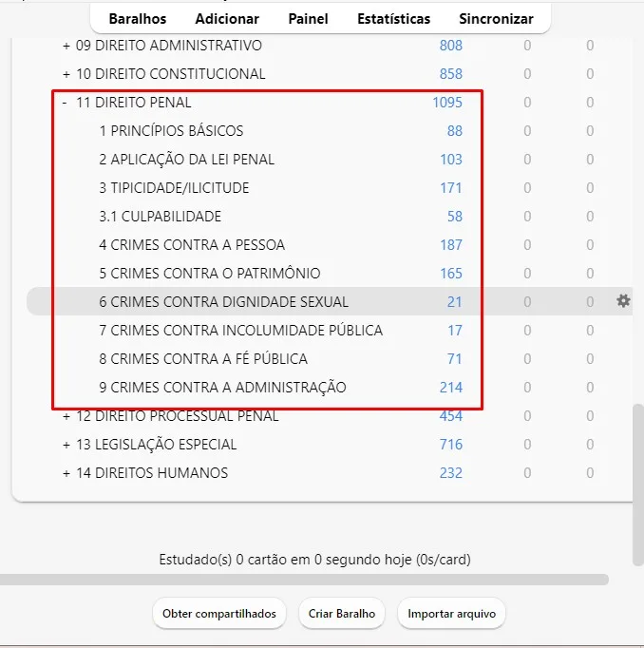Expand the 14 Direitos Humanos deck
Image resolution: width=644 pixels, height=648 pixels.
point(66,473)
